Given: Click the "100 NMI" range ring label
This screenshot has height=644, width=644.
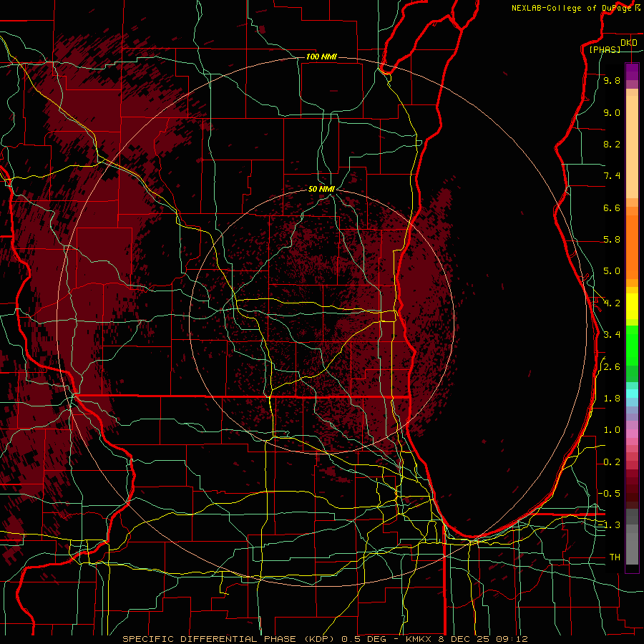Looking at the screenshot, I should point(321,57).
